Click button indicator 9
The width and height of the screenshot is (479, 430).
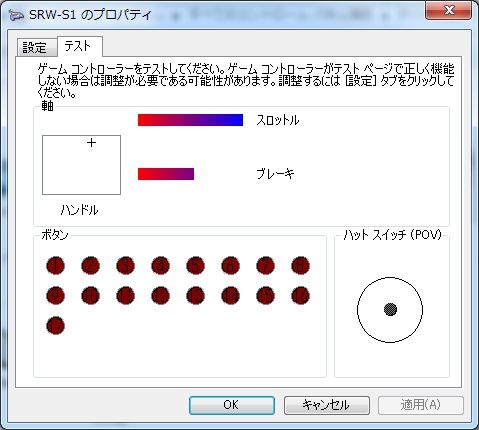point(55,296)
